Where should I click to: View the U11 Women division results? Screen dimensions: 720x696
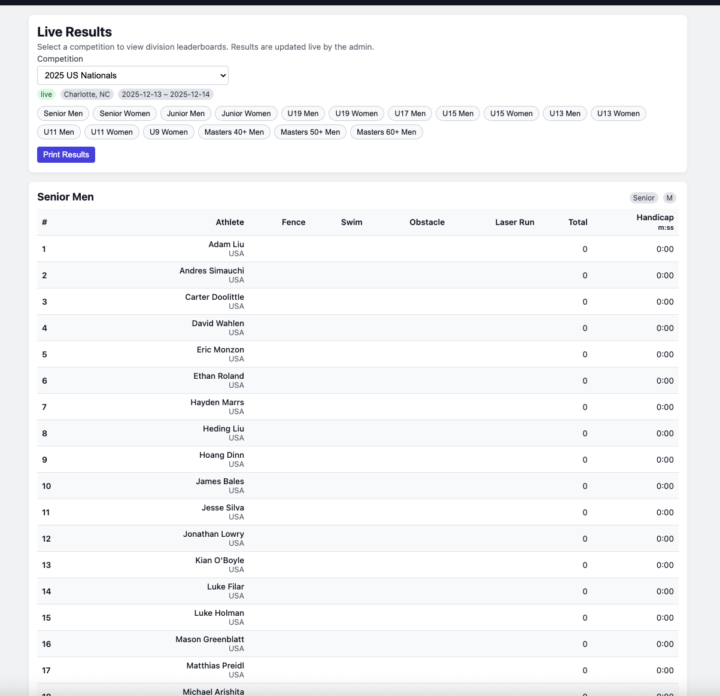point(111,131)
